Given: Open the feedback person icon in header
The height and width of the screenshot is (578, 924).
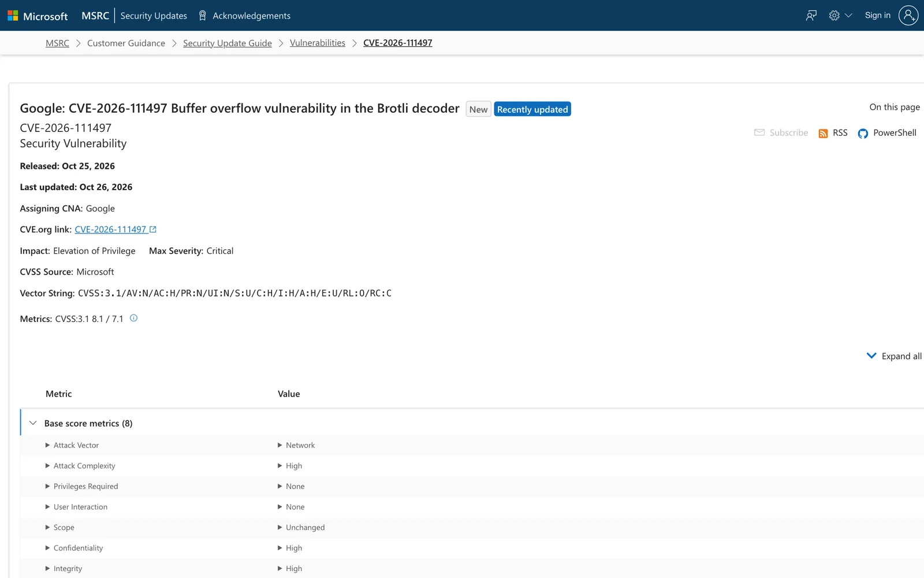Looking at the screenshot, I should click(x=811, y=16).
